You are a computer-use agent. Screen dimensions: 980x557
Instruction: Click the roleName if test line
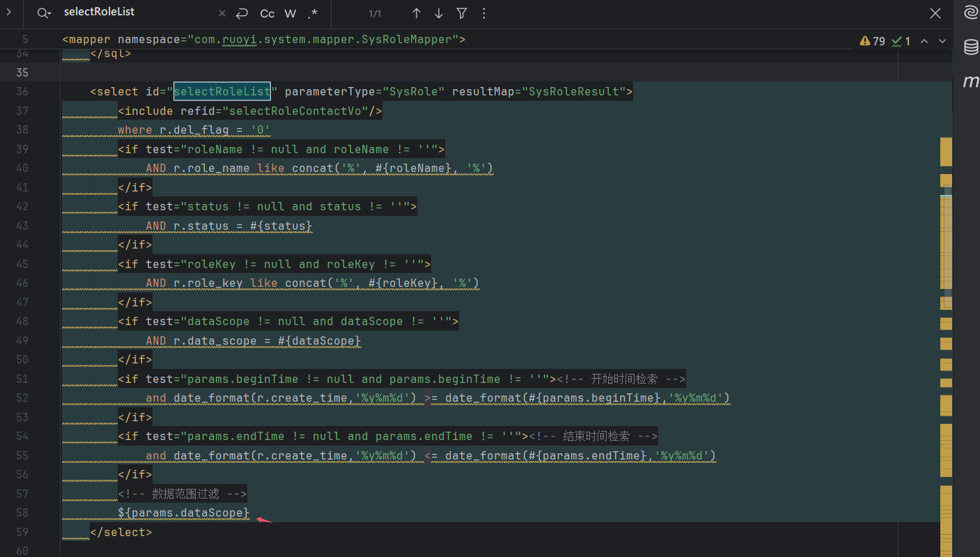point(281,149)
